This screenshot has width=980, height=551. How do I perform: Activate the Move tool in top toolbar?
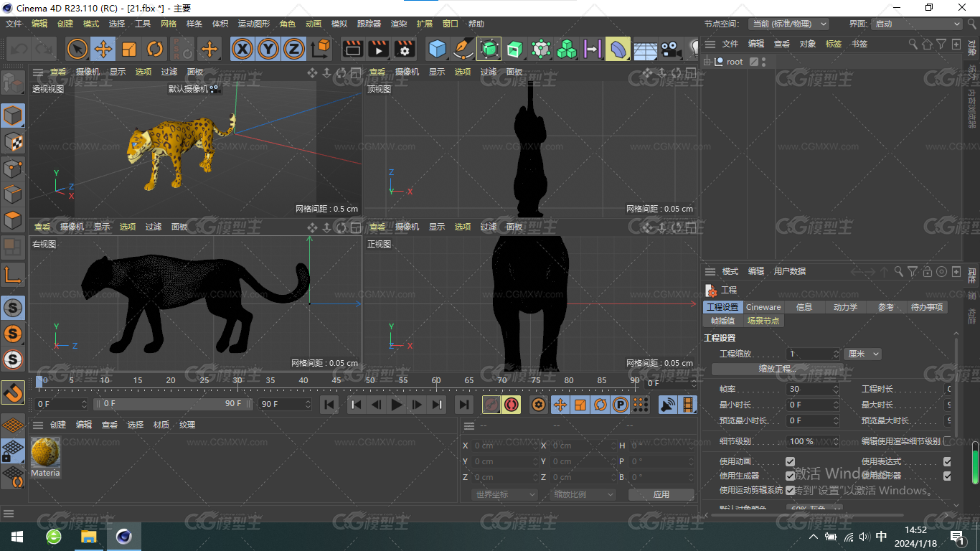(x=103, y=49)
